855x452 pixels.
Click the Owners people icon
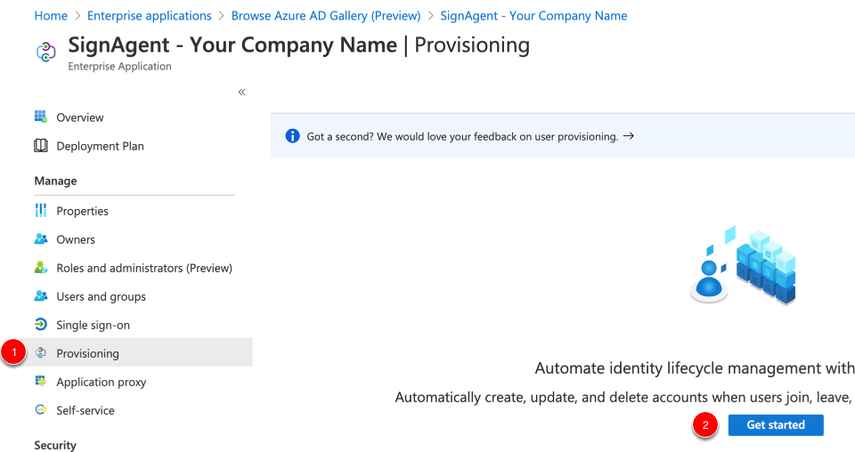(40, 239)
